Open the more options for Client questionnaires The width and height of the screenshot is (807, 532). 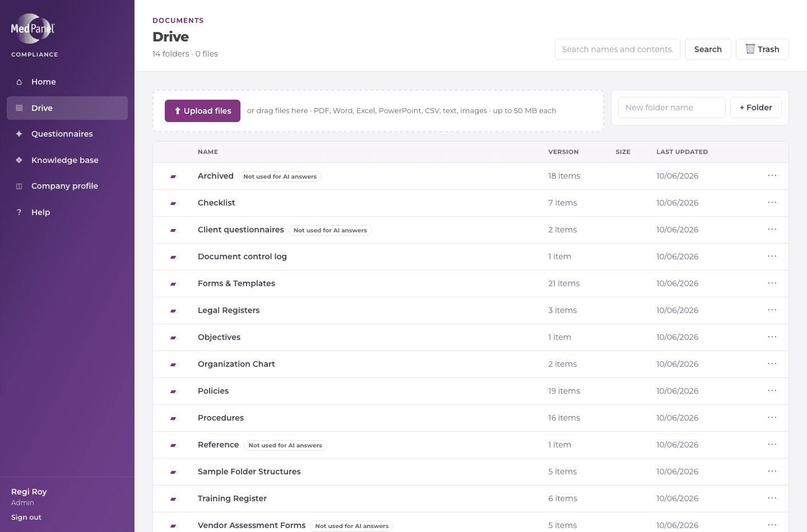click(772, 230)
